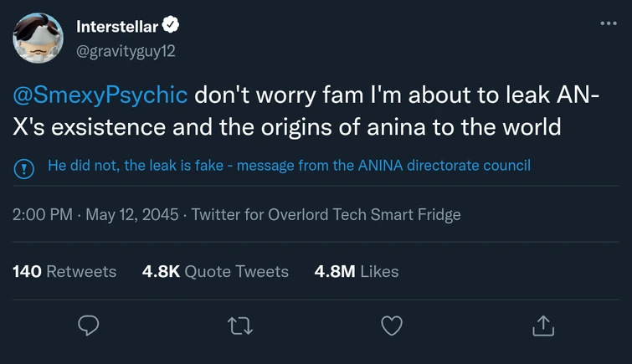Click the exclamation info icon
632x364 pixels.
23,167
